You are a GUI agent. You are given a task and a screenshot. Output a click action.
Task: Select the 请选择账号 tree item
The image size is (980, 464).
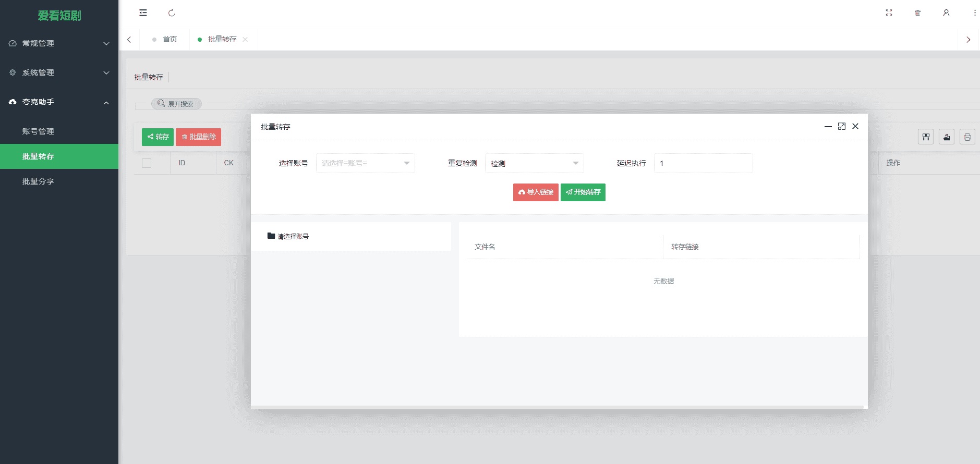[x=293, y=237]
